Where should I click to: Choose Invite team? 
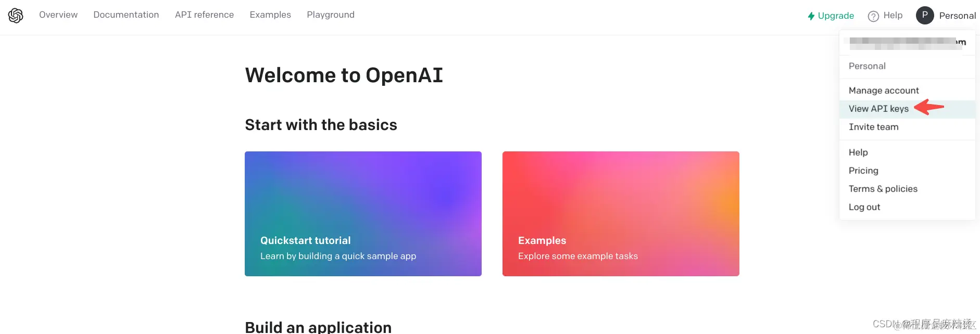pyautogui.click(x=907, y=127)
